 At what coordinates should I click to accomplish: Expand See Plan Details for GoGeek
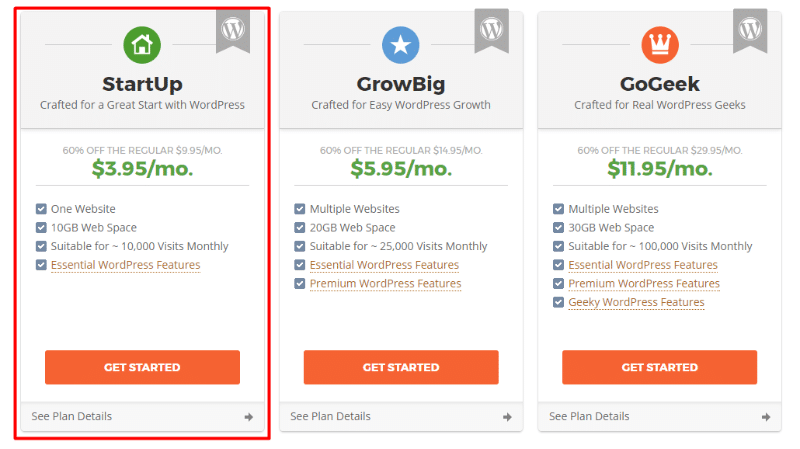(x=660, y=416)
